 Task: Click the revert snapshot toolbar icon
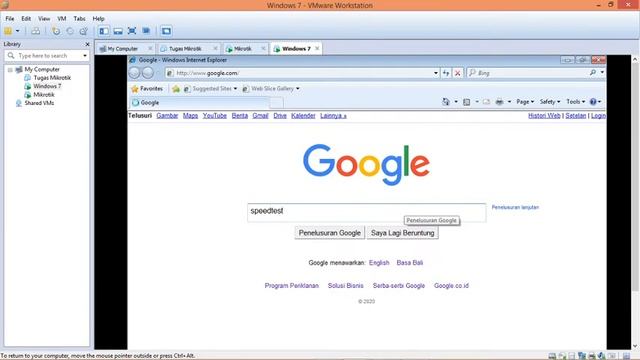click(70, 31)
